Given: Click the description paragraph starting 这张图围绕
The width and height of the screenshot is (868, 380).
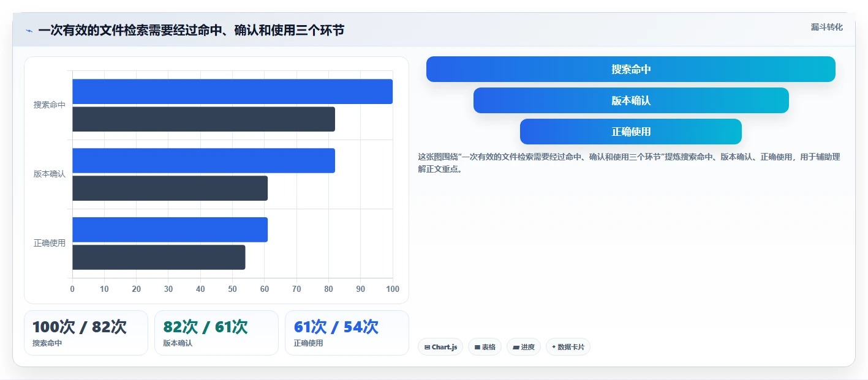Looking at the screenshot, I should 629,163.
